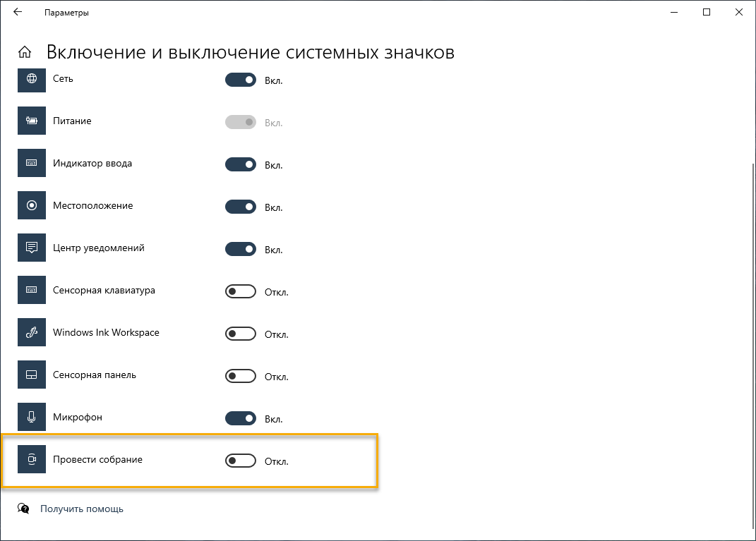
Task: Turn off the Сеть toggle
Action: click(x=240, y=80)
